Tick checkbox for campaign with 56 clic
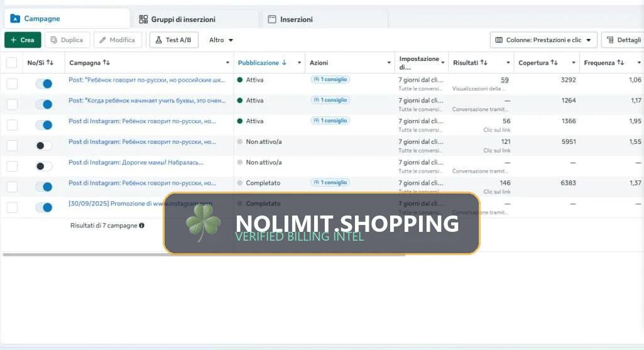 [12, 125]
